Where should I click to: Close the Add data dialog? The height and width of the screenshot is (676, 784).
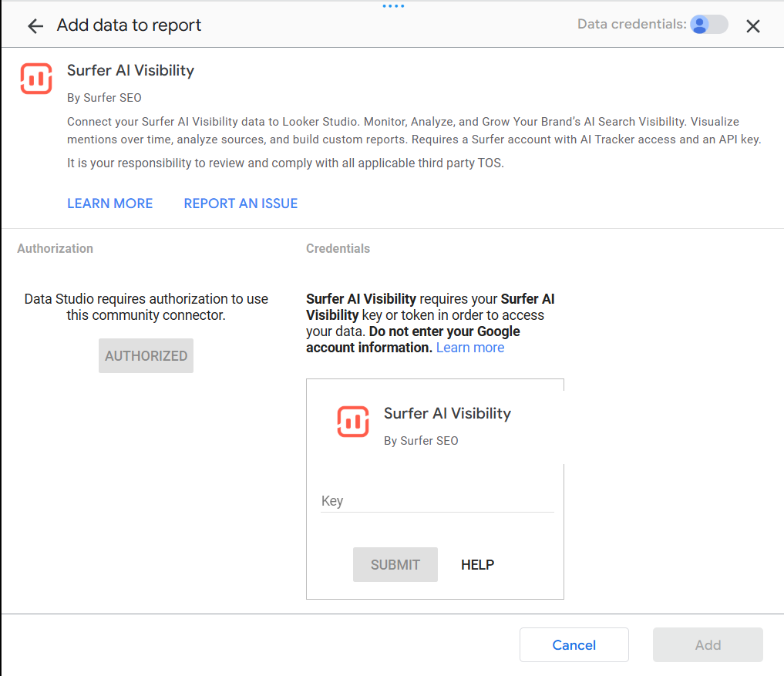pos(753,25)
